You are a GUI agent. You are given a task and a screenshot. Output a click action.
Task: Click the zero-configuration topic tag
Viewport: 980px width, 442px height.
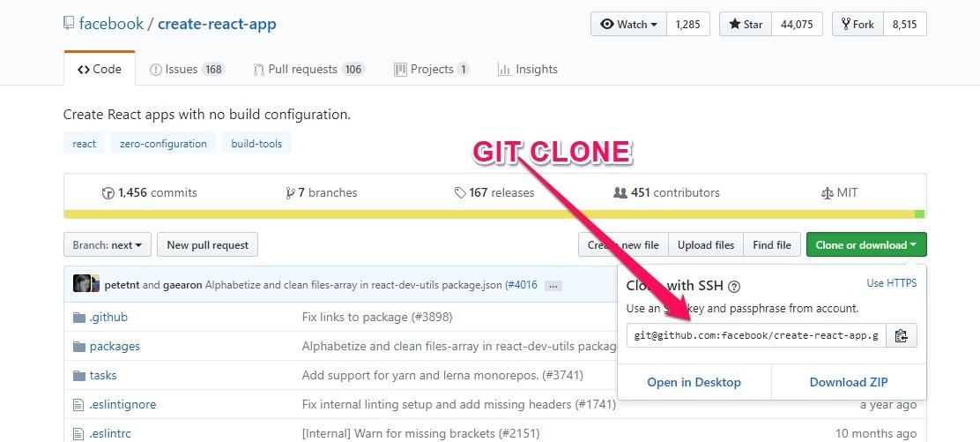coord(163,144)
